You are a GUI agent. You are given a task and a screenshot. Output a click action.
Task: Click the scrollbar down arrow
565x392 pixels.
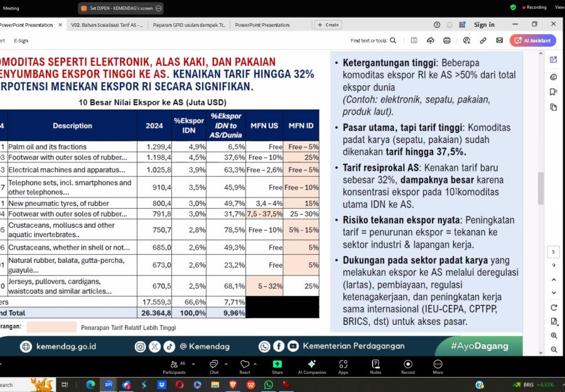coord(541,352)
